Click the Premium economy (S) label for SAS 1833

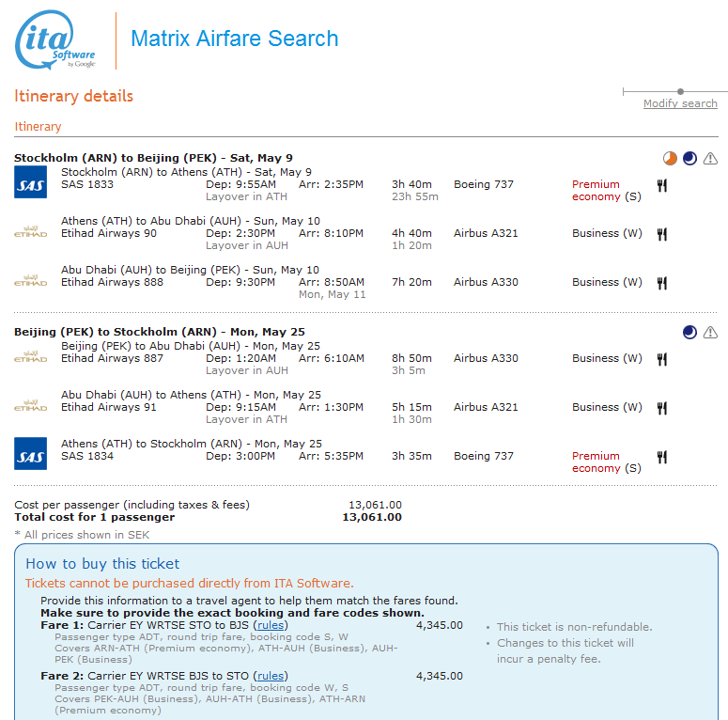pyautogui.click(x=607, y=191)
